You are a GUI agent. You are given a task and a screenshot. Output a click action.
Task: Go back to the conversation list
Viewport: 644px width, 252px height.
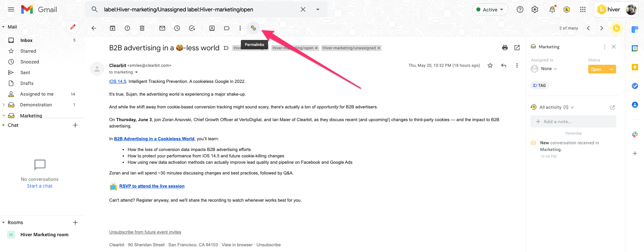[x=94, y=28]
